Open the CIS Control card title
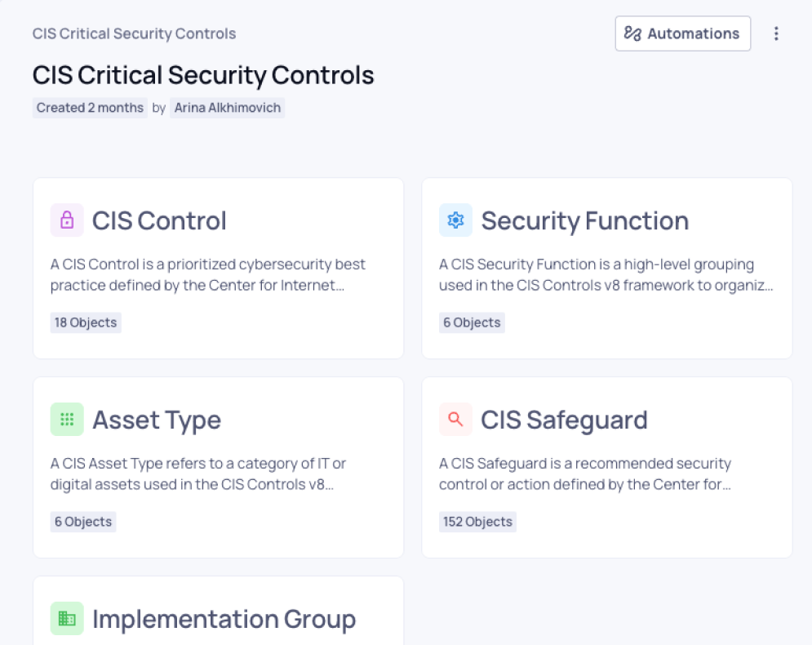Viewport: 812px width, 645px height. (x=159, y=220)
